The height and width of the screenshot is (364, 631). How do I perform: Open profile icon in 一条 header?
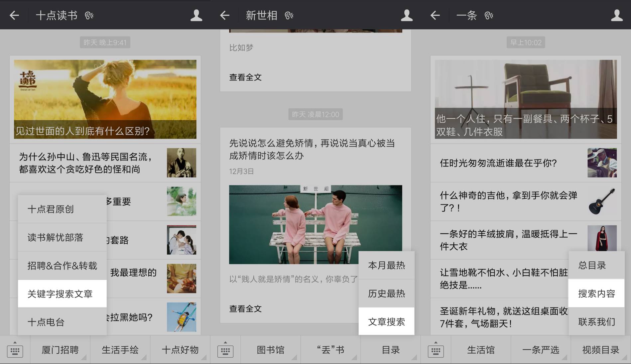617,15
